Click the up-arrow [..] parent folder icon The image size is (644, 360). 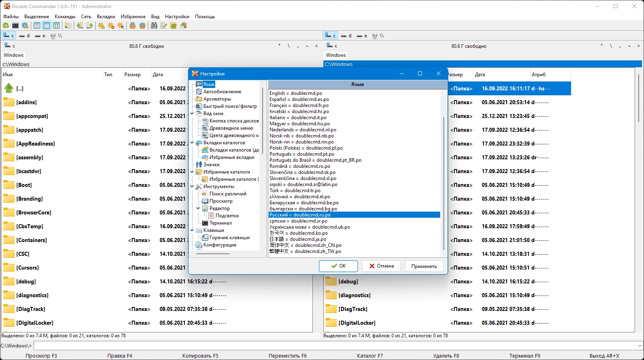coord(9,88)
